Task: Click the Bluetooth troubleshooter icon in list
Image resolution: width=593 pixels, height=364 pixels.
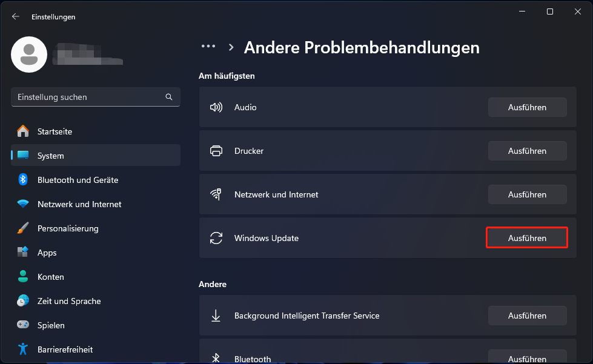Action: point(216,359)
